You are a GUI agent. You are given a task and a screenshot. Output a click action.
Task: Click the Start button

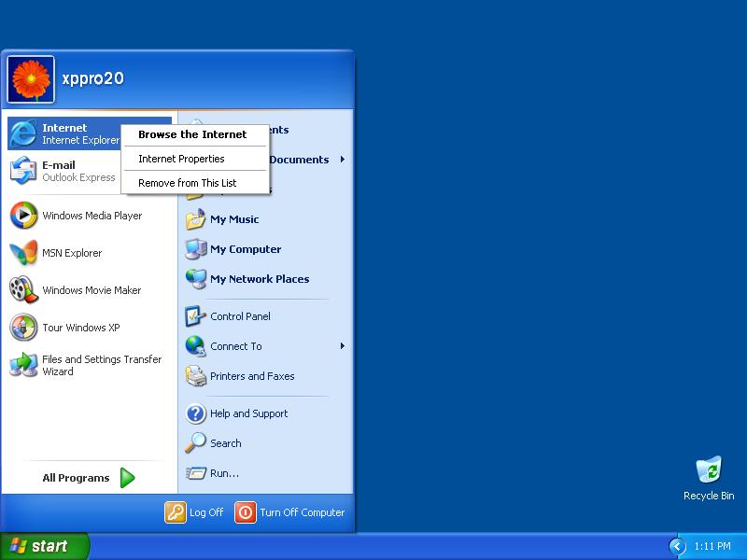[44, 546]
